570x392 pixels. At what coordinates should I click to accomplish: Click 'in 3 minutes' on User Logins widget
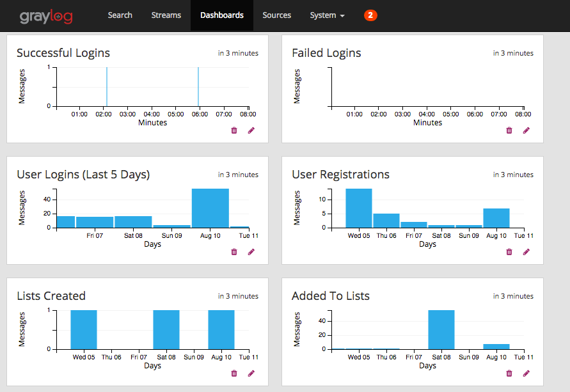pos(238,175)
